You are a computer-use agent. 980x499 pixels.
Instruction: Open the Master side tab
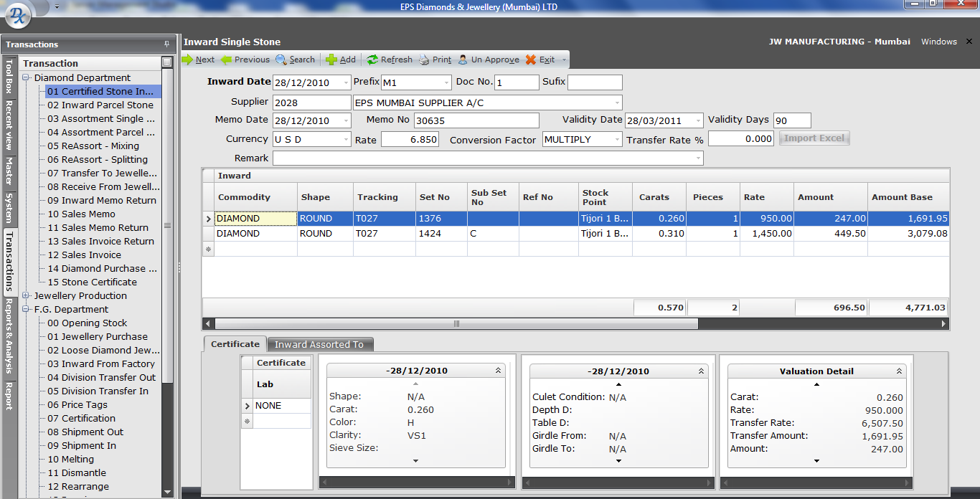point(9,171)
